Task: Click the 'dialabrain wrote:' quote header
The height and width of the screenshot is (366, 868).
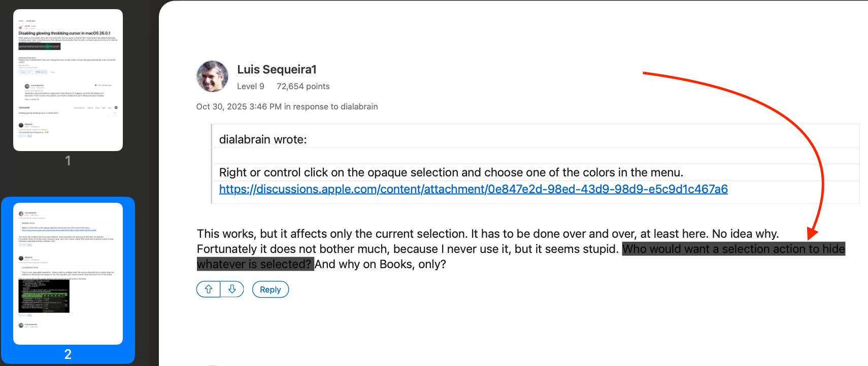Action: point(263,139)
